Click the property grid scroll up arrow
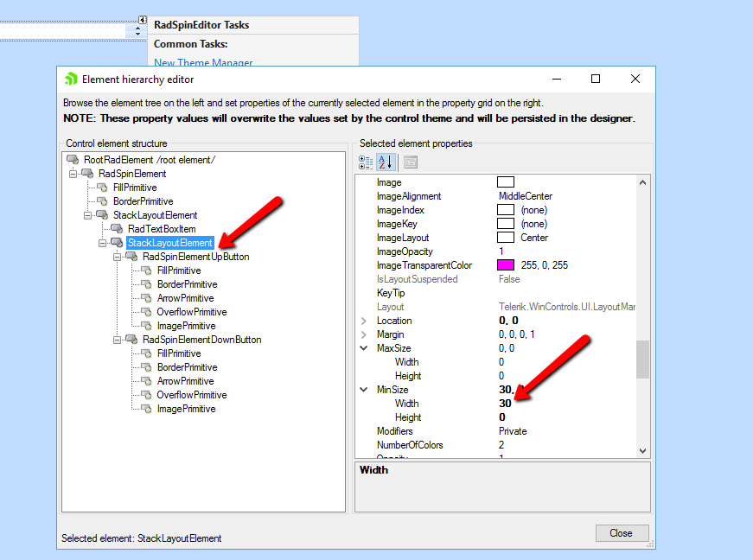The height and width of the screenshot is (560, 753). (x=642, y=182)
